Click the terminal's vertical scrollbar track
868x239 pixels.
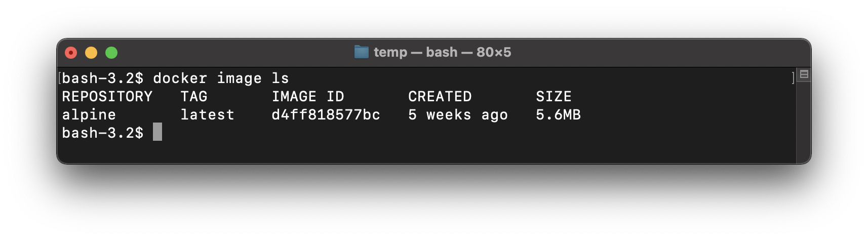pyautogui.click(x=804, y=122)
